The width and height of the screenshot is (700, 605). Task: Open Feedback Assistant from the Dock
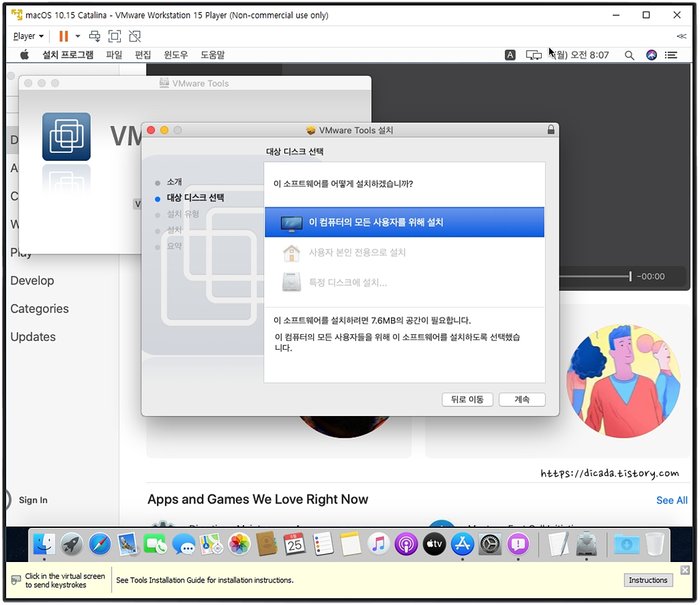click(518, 544)
